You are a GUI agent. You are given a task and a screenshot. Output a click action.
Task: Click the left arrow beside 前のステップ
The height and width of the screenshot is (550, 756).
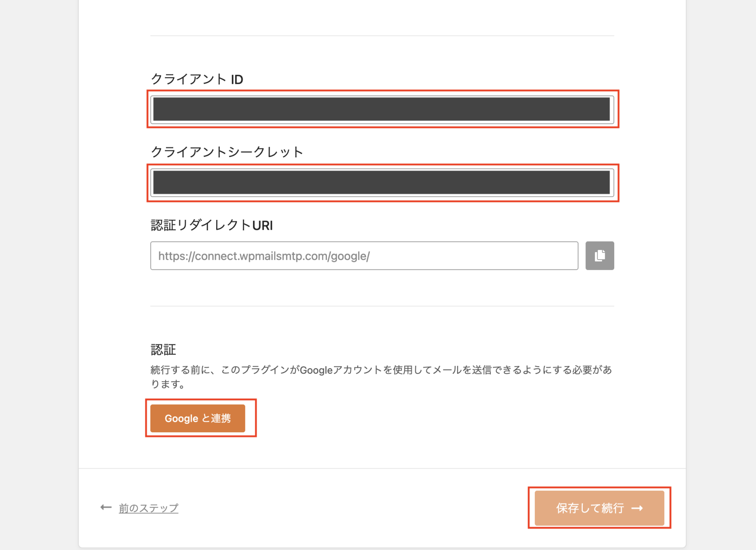[x=106, y=508]
